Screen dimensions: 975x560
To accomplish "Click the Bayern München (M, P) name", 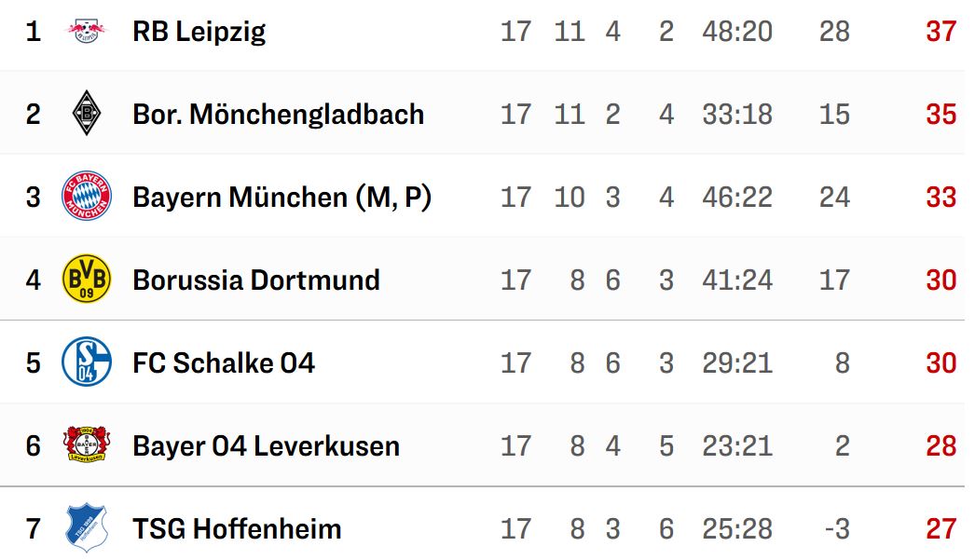I will 282,198.
